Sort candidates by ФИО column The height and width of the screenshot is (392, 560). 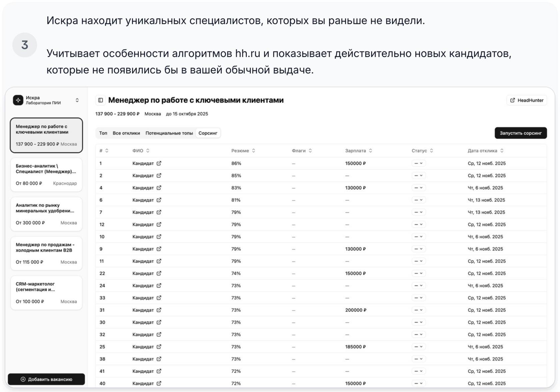tap(141, 151)
